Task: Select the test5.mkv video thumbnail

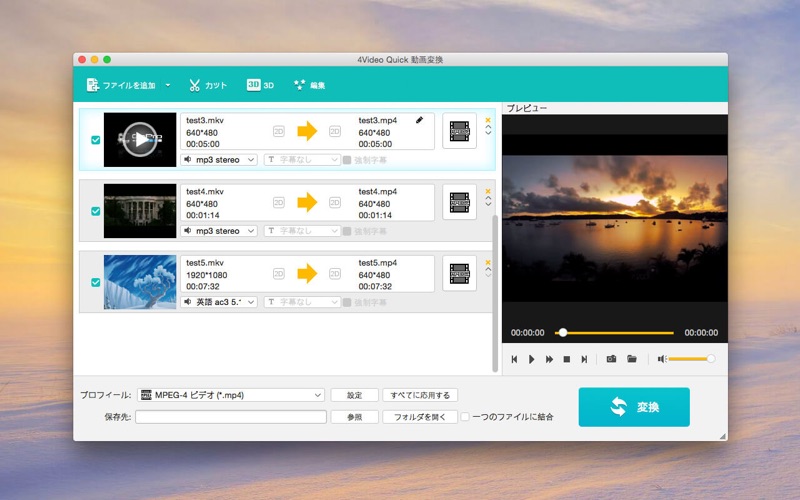Action: click(x=140, y=282)
